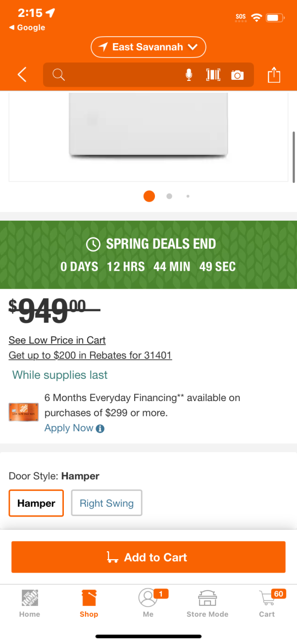Open See Low Price in Cart link
Viewport: 297px width, 644px height.
click(57, 340)
